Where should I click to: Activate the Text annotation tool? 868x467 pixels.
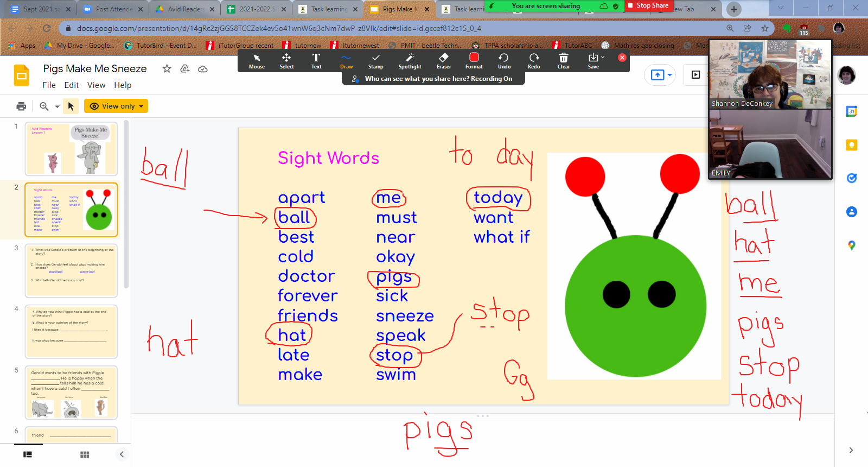click(x=316, y=61)
